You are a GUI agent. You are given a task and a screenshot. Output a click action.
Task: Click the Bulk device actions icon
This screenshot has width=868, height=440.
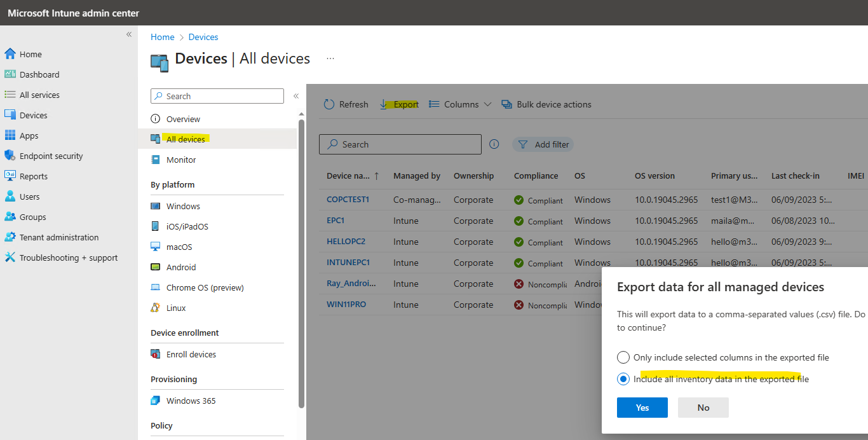coord(506,104)
